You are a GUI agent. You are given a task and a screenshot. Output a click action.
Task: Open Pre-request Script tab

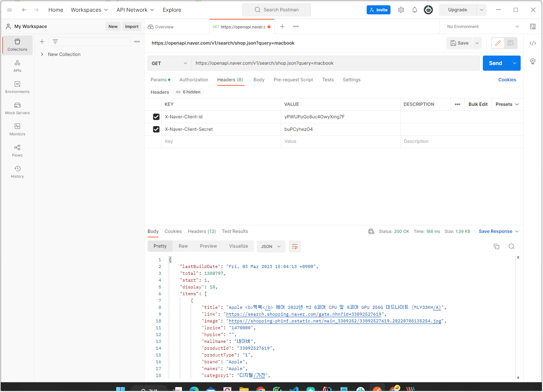(293, 80)
